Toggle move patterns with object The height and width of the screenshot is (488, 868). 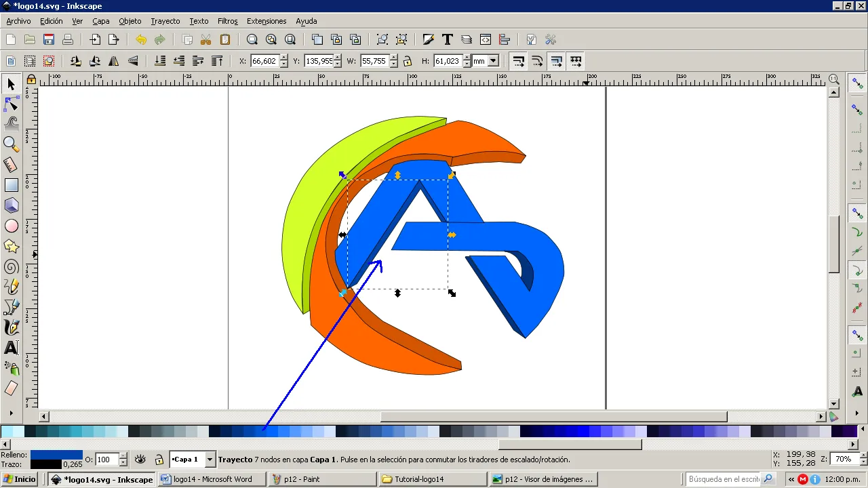576,61
